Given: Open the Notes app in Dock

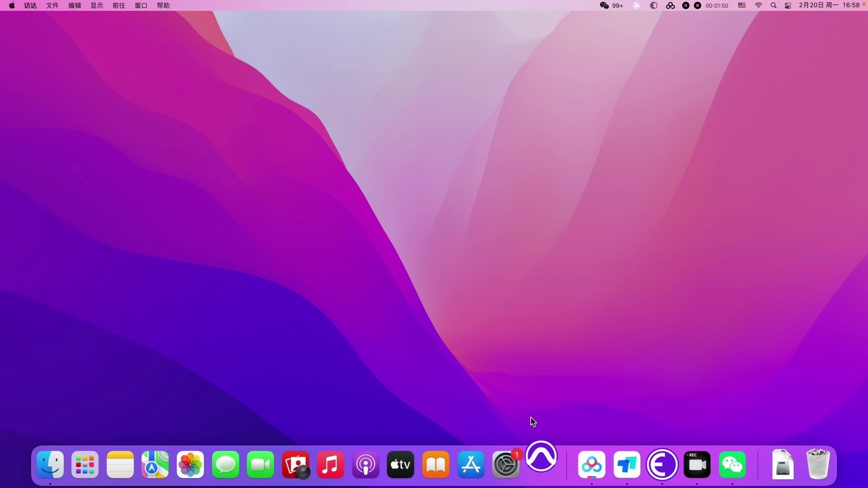Looking at the screenshot, I should coord(120,465).
